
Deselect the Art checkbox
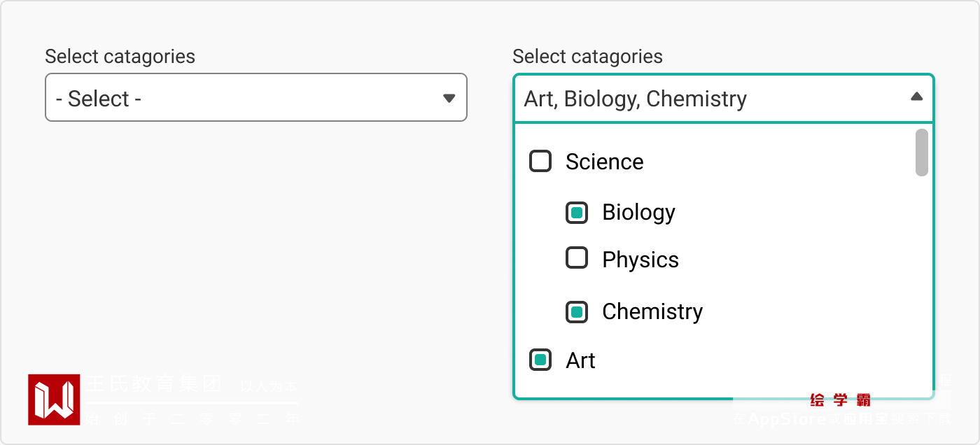point(540,360)
